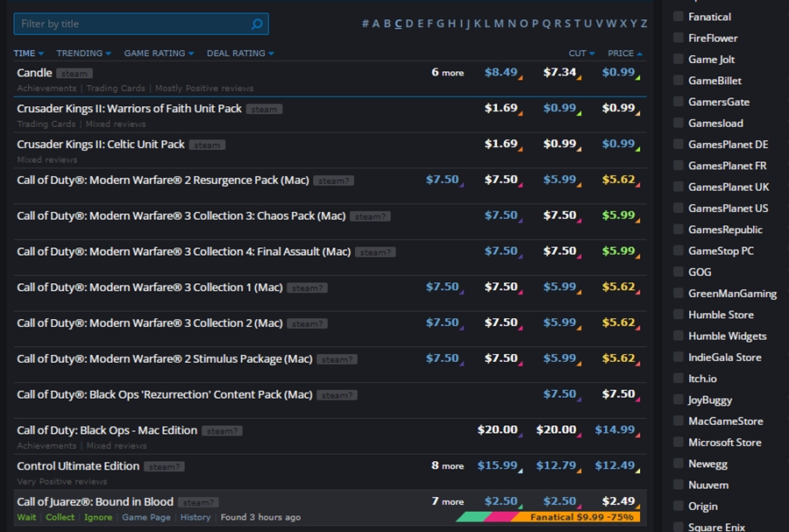Screen dimensions: 789x532
Task: Click the Fanatical $9.99 -75% deal bar
Action: [x=577, y=517]
